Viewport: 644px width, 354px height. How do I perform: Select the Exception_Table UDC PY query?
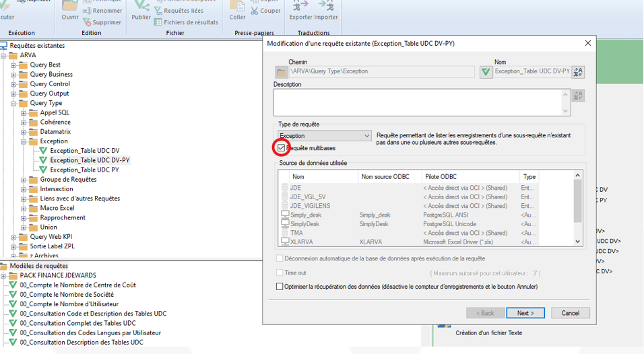[84, 170]
